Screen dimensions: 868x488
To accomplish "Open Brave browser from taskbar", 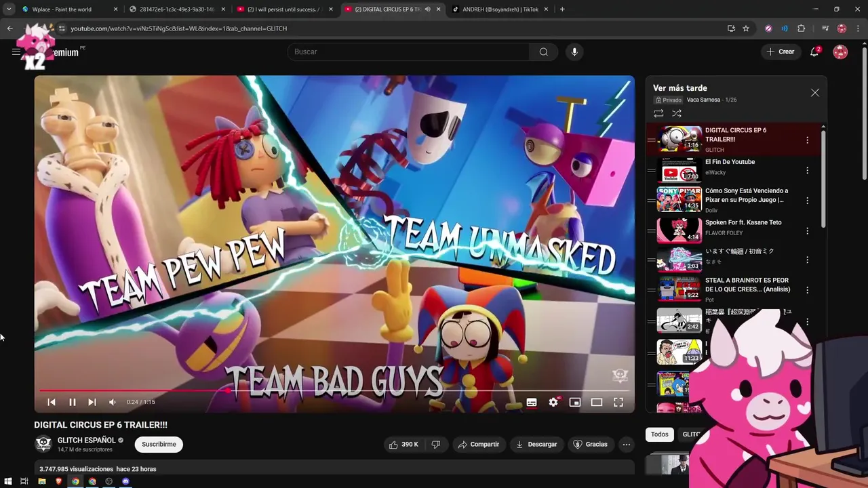I will (59, 481).
